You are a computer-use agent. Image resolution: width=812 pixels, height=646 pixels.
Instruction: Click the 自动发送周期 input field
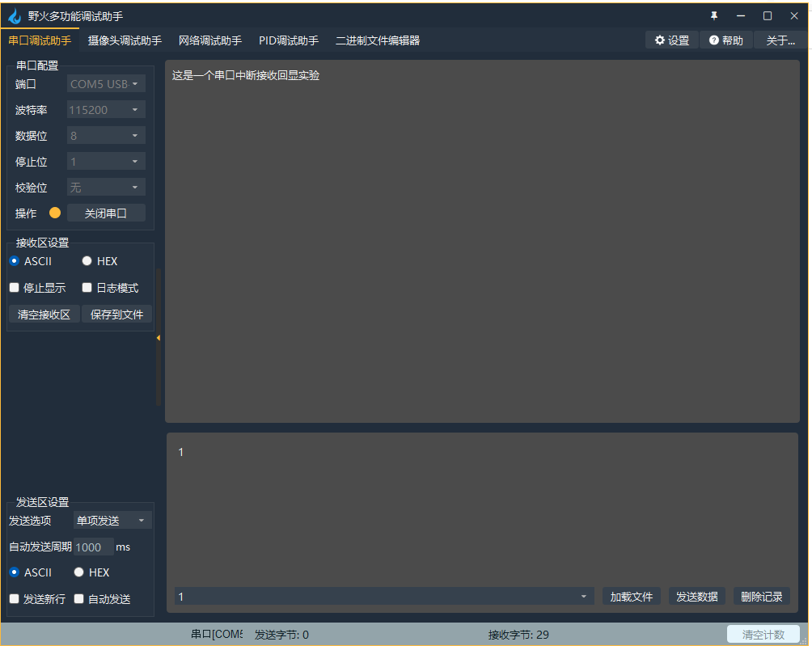(92, 547)
